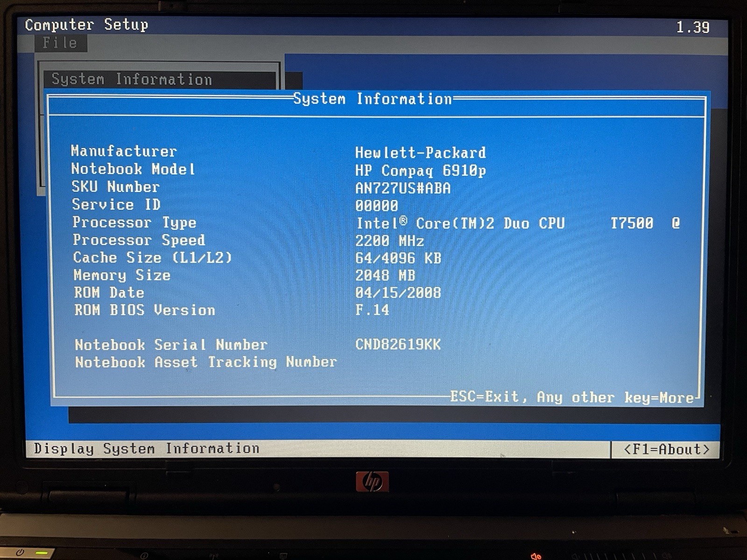Click the System Information dialog title

[373, 99]
